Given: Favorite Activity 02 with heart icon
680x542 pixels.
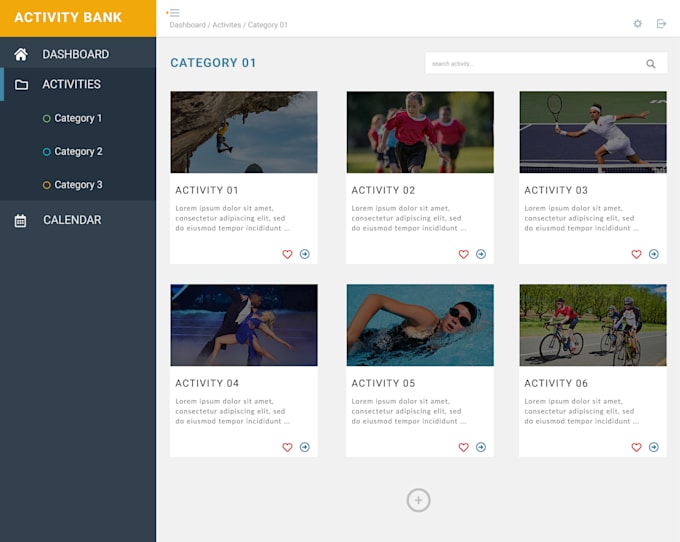Looking at the screenshot, I should (464, 254).
